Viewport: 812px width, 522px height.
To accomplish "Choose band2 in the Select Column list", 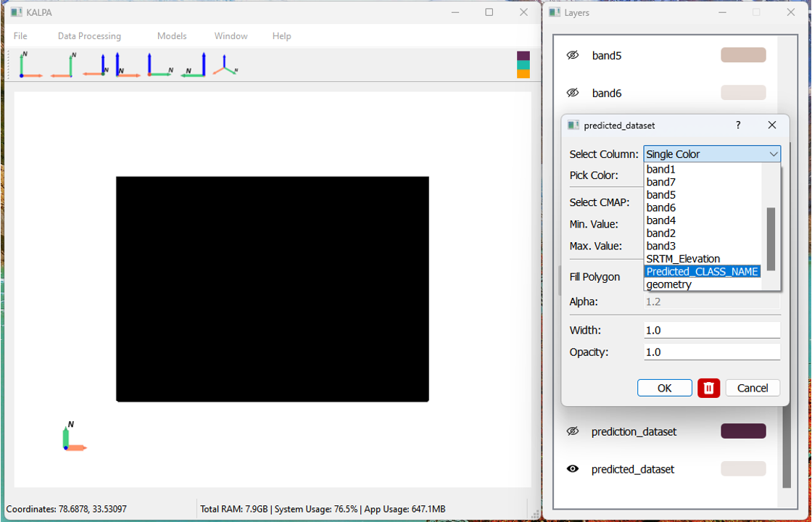I will pyautogui.click(x=703, y=233).
